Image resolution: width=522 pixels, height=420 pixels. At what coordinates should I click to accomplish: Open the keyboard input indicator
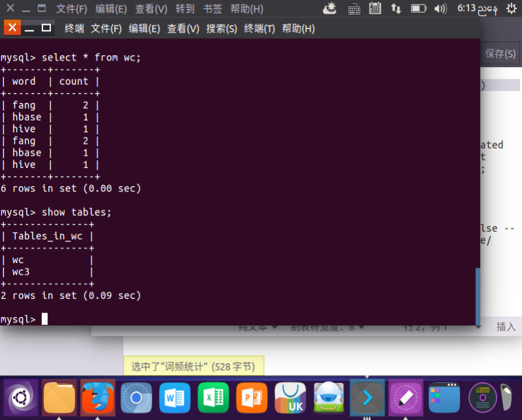tap(355, 9)
